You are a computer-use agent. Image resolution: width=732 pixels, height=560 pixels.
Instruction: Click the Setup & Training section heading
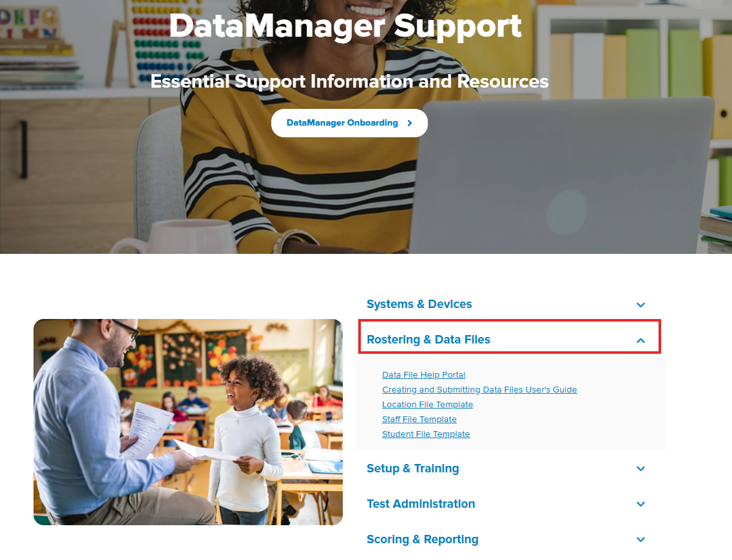(x=412, y=468)
